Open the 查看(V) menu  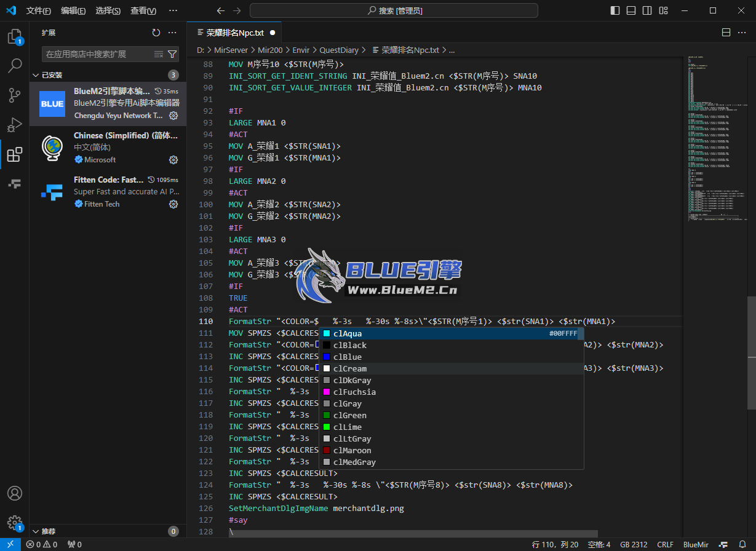[x=143, y=10]
